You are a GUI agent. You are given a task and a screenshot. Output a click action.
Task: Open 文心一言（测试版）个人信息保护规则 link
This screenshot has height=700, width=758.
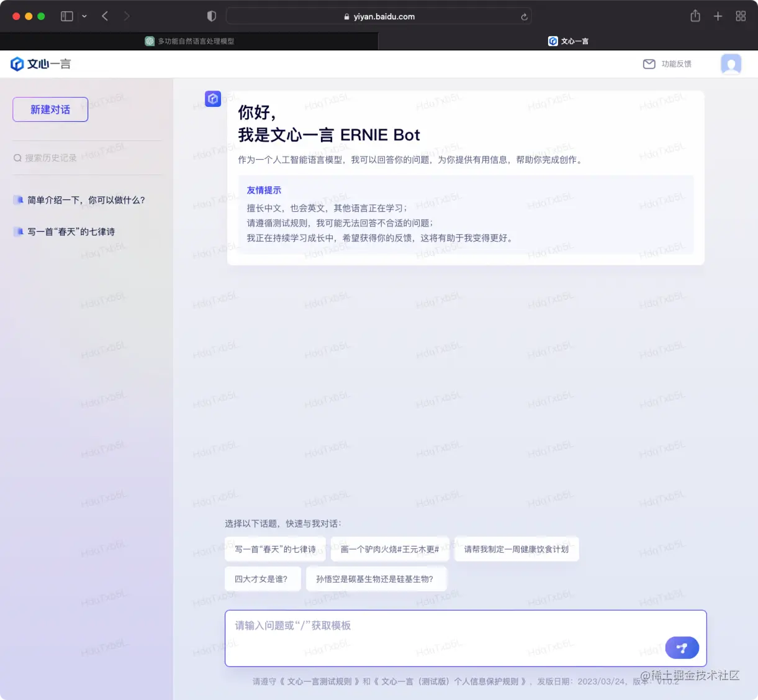450,681
